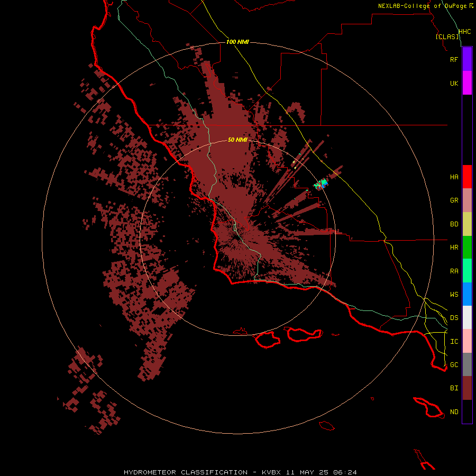Click the IC legend label

pyautogui.click(x=454, y=342)
